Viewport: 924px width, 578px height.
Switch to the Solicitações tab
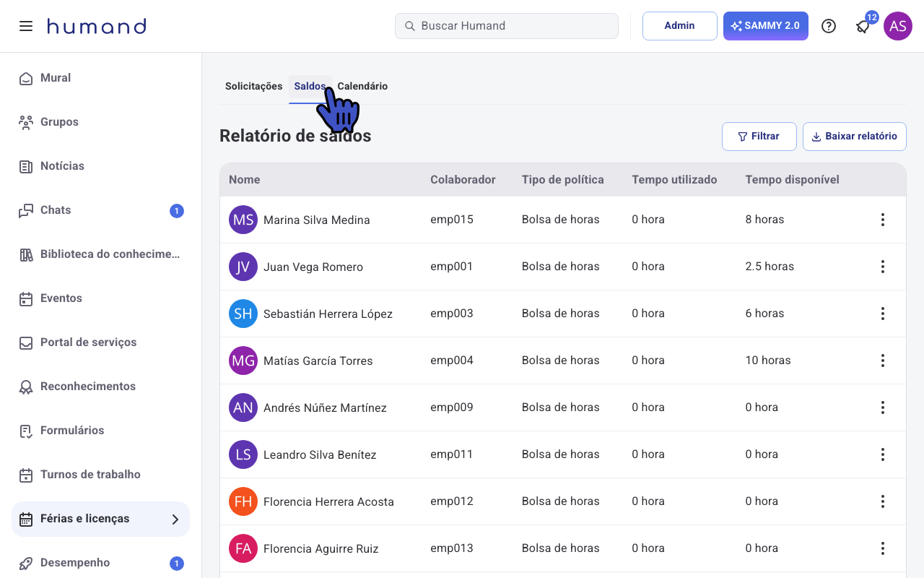pyautogui.click(x=253, y=86)
